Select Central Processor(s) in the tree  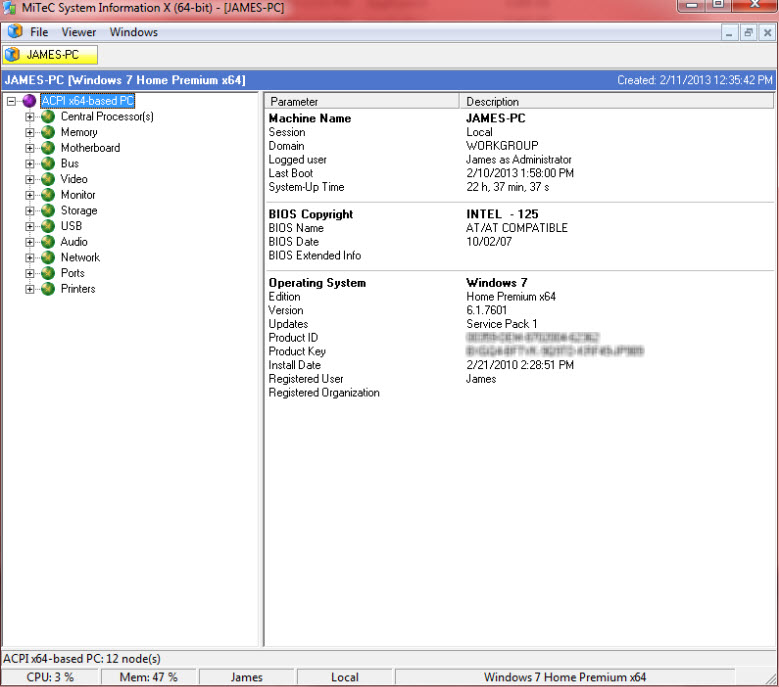[107, 117]
